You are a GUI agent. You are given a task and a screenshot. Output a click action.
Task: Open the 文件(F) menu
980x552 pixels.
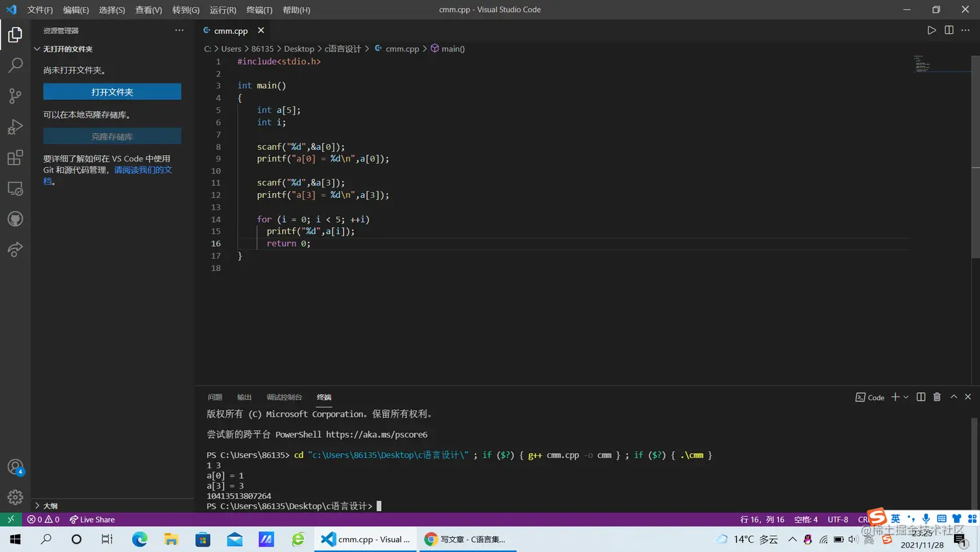(40, 10)
